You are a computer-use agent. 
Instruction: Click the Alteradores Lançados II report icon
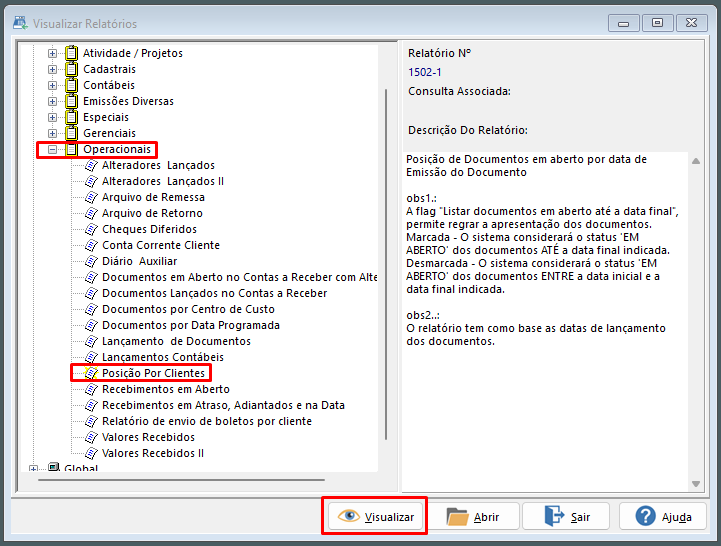(92, 181)
